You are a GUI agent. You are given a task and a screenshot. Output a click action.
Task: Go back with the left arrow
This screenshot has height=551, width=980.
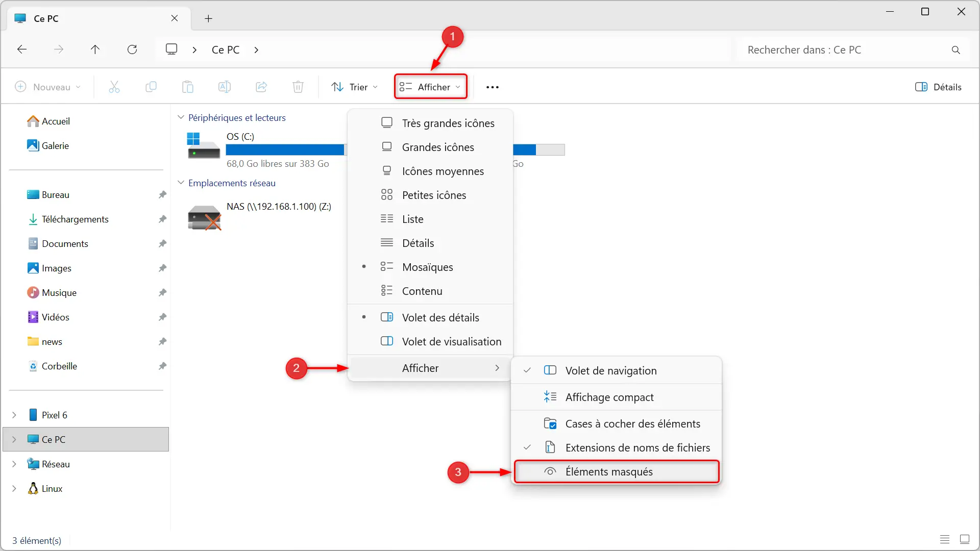[22, 49]
